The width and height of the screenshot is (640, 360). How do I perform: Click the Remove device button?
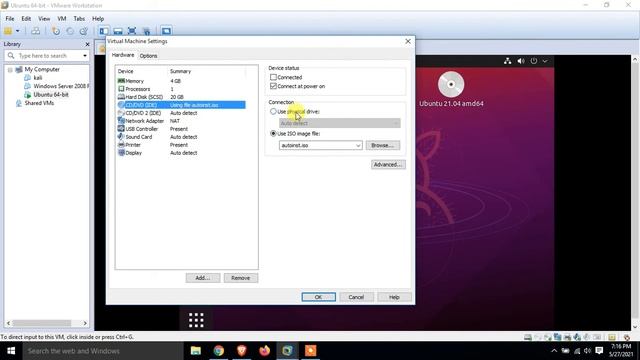tap(241, 278)
